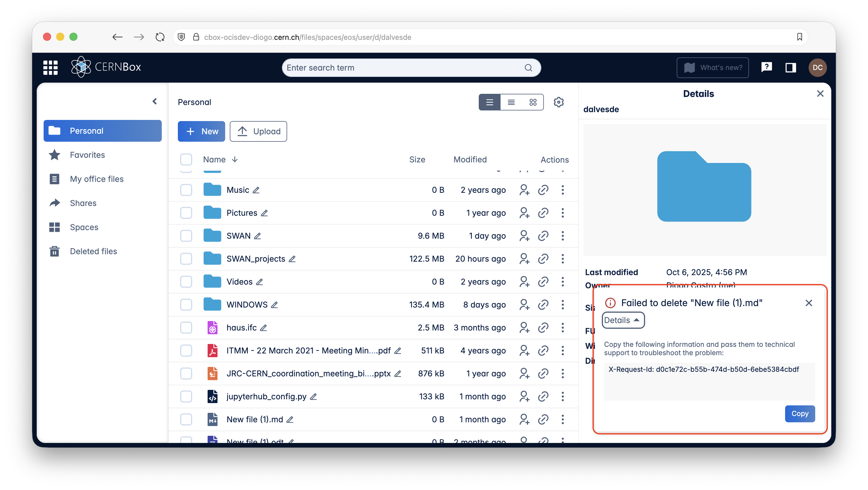Open the three-dot menu for haus.ifc
Screen dimensions: 868x490
[x=563, y=328]
